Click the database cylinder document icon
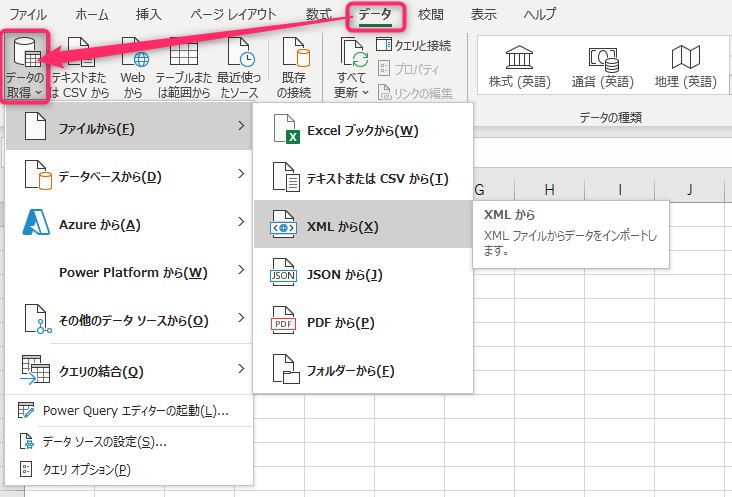Screen dimensions: 732x497 click(38, 175)
